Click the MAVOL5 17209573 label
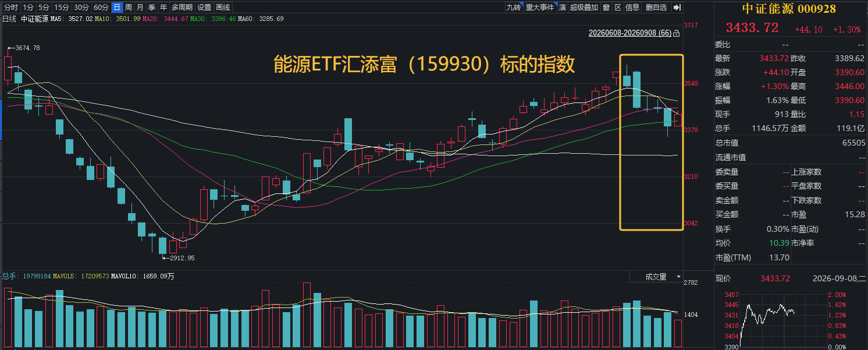This screenshot has height=350, width=868. click(81, 276)
